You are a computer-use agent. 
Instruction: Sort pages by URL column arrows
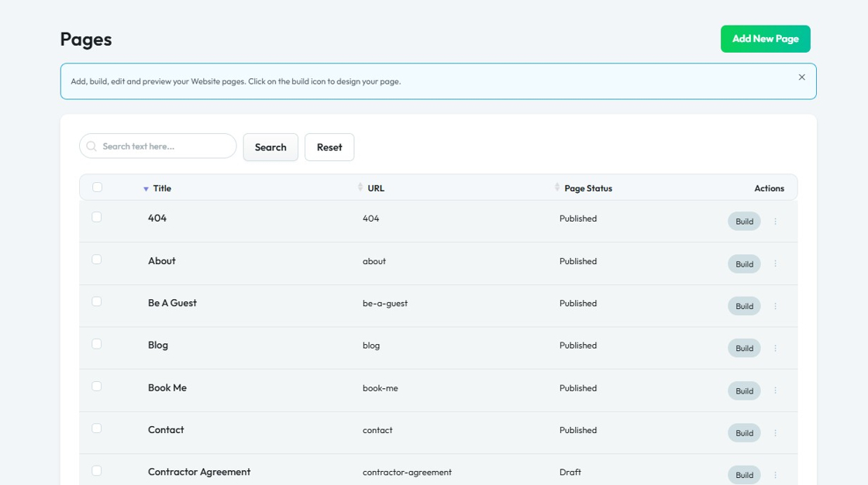pos(360,187)
